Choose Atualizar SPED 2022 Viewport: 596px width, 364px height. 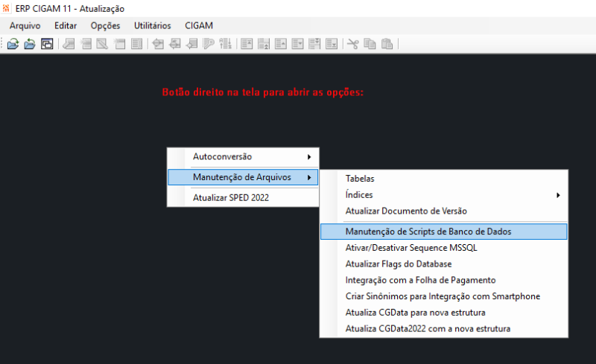coord(243,197)
